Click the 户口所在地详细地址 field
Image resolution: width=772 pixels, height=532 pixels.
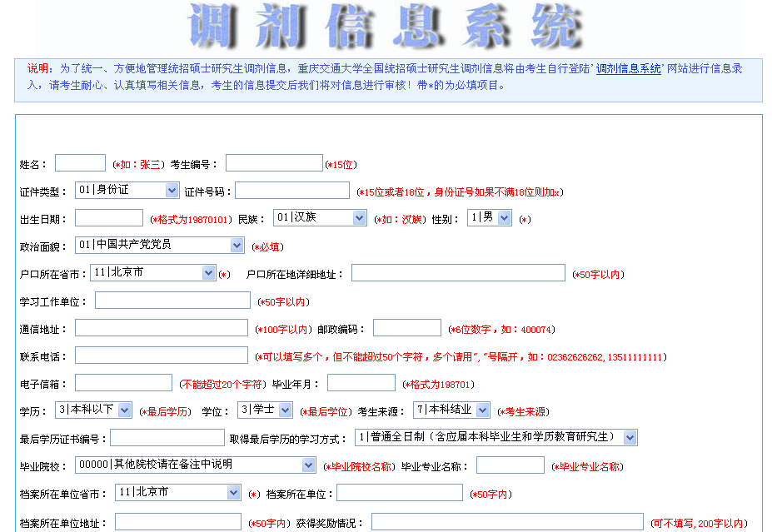[x=458, y=272]
